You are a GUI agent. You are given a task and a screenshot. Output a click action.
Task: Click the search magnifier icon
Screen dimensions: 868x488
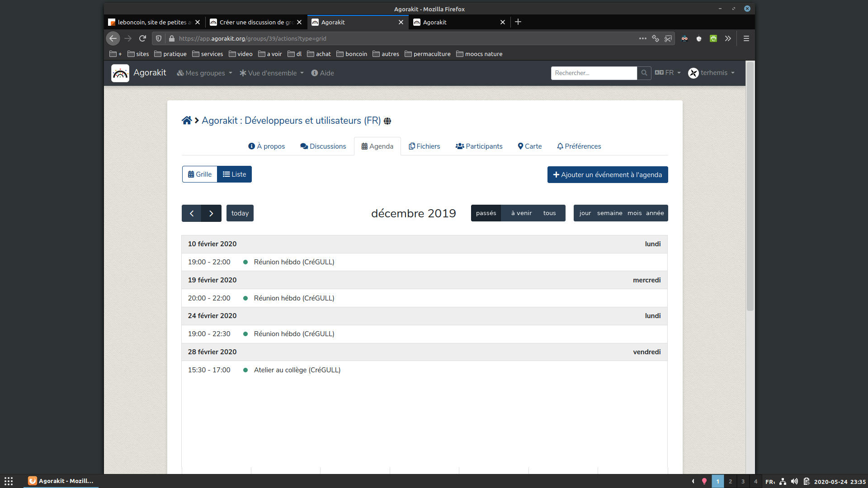pyautogui.click(x=644, y=73)
